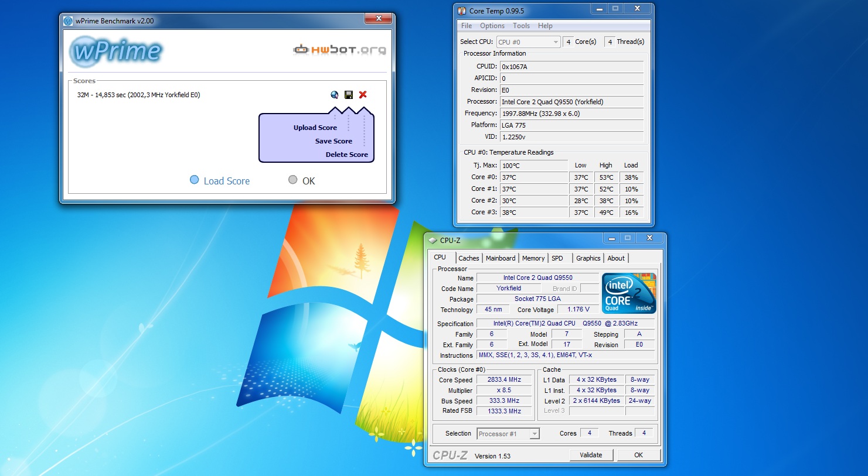This screenshot has width=868, height=476.
Task: Click the Rated FSB 1333.3 MHz value
Action: tap(504, 411)
